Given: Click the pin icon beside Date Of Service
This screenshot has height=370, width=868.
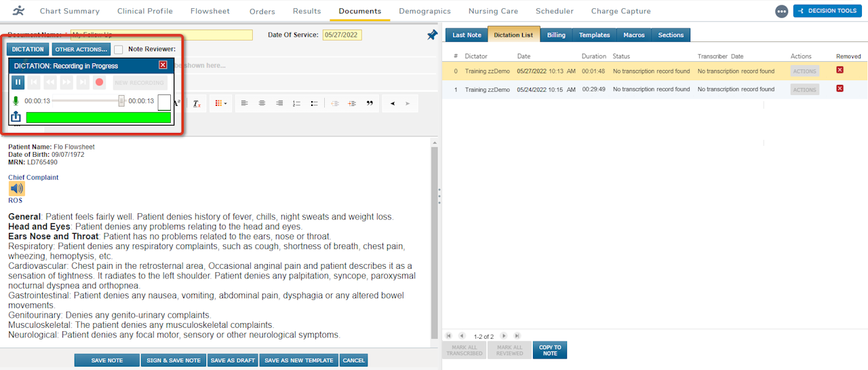Looking at the screenshot, I should click(x=432, y=35).
